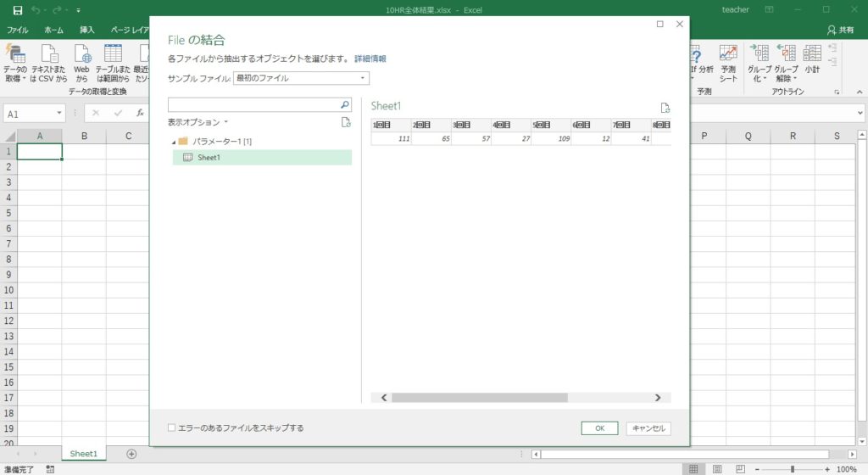
Task: Click the macro record icon in status bar
Action: click(50, 469)
